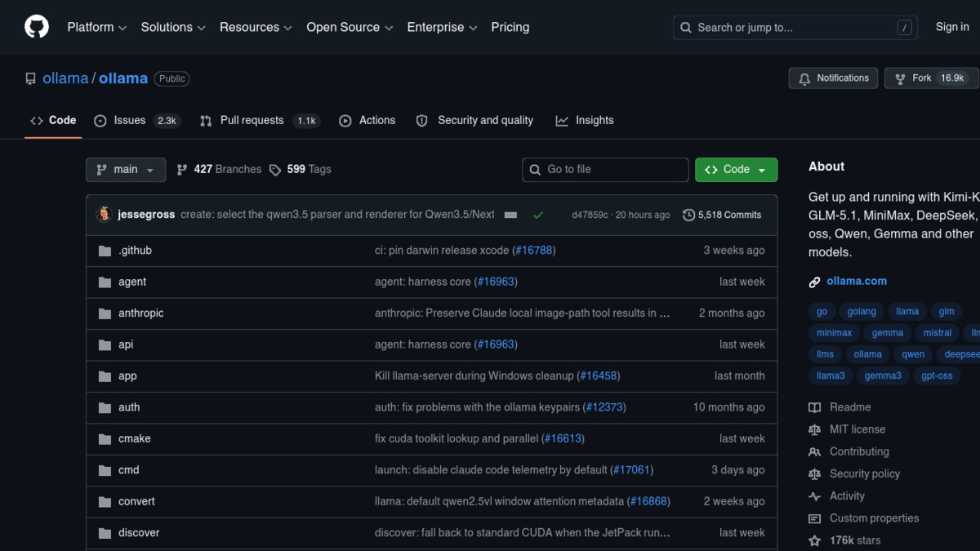Switch to the Pull requests tab
The height and width of the screenshot is (551, 980).
[259, 120]
